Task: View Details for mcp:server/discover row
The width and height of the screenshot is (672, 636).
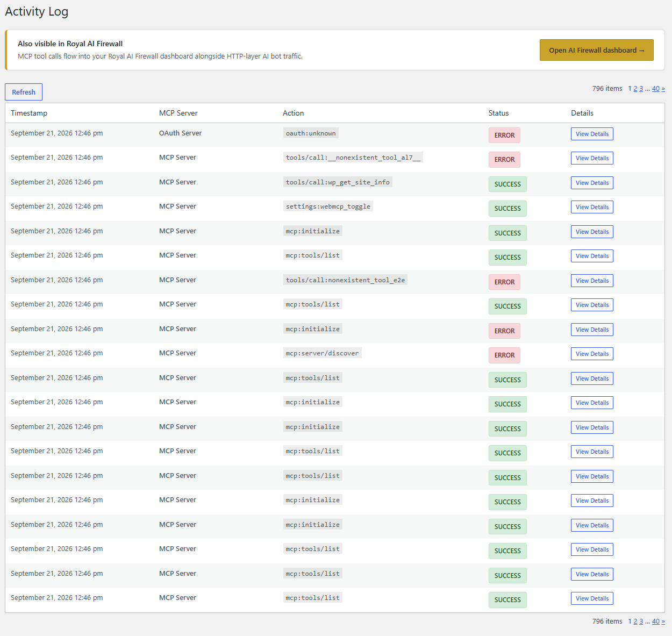Action: click(x=592, y=354)
